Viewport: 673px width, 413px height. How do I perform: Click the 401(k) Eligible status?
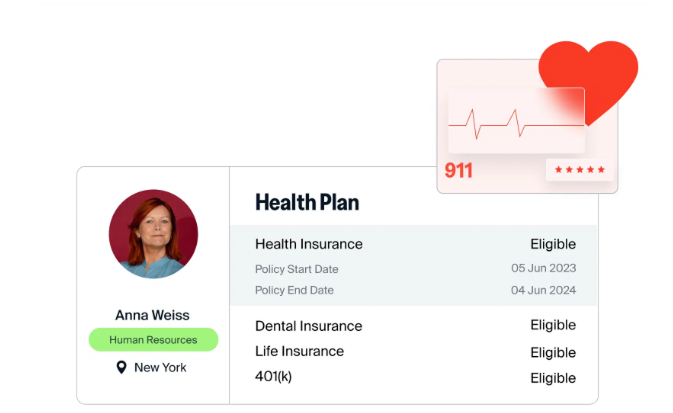coord(553,378)
